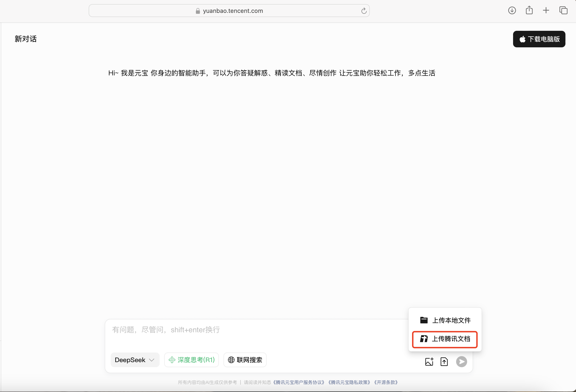Click the file upload arrow icon
Viewport: 576px width, 392px height.
444,362
